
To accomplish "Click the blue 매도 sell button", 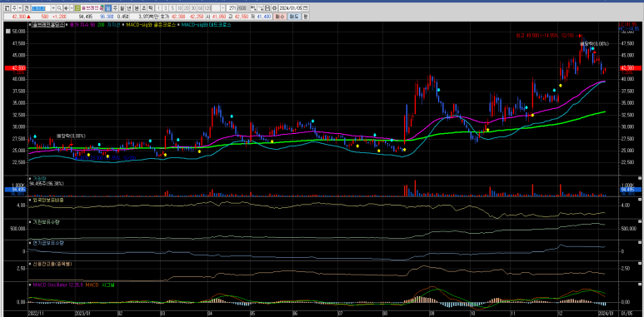I will point(294,17).
